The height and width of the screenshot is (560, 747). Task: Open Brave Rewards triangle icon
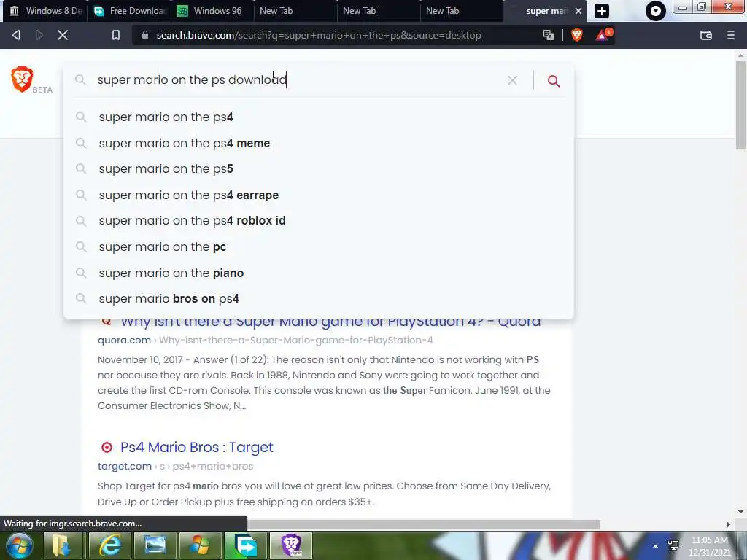tap(603, 35)
